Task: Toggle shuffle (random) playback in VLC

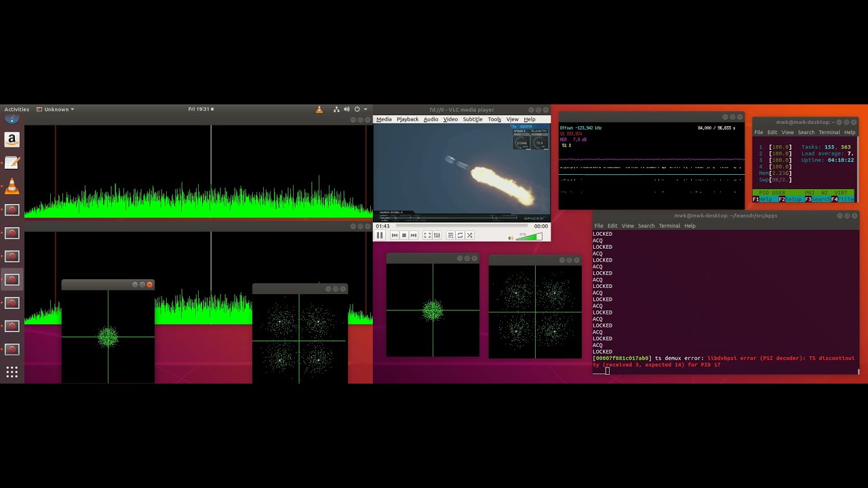Action: [469, 235]
